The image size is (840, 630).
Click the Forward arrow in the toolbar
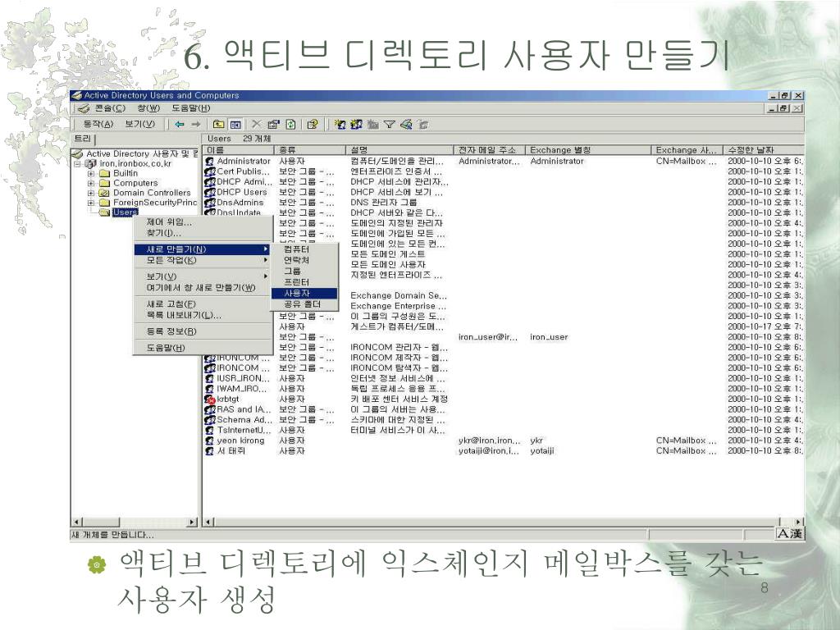pos(196,125)
